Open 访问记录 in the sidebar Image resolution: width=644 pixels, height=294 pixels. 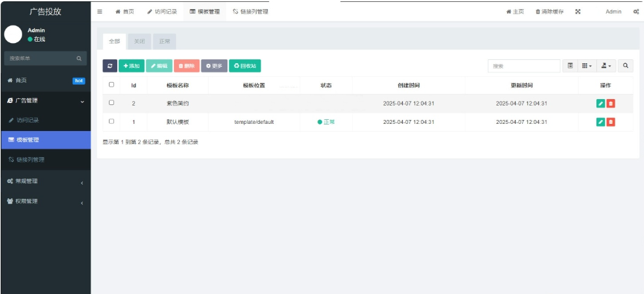click(x=27, y=121)
